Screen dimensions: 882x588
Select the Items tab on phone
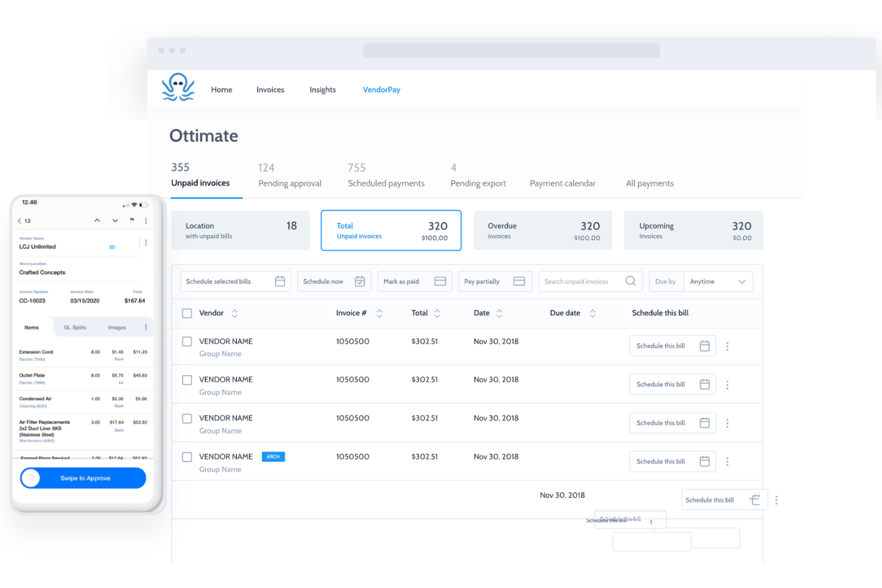coord(32,327)
